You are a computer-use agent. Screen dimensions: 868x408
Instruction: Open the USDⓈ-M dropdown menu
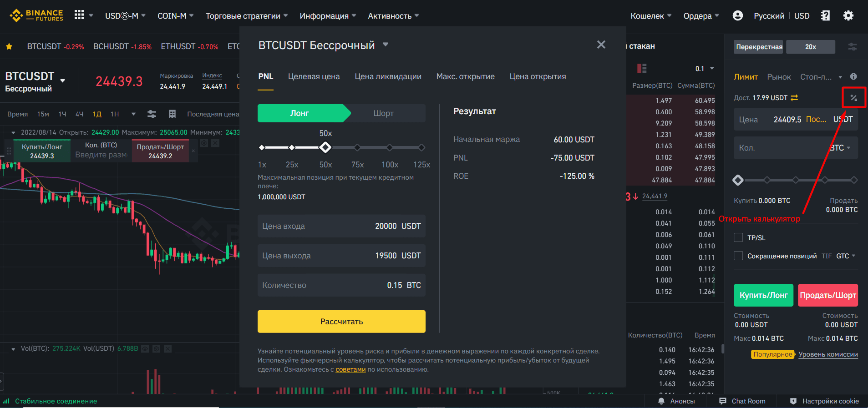(125, 15)
